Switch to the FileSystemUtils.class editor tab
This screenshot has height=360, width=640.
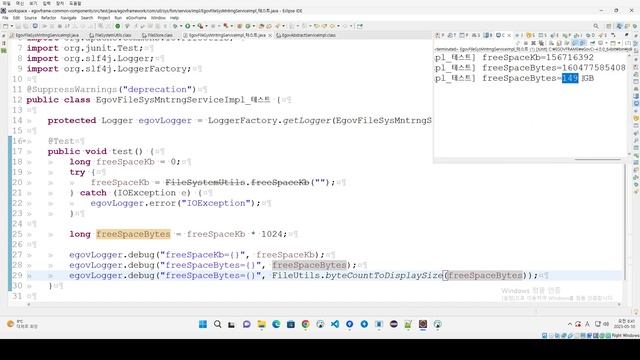(110, 36)
